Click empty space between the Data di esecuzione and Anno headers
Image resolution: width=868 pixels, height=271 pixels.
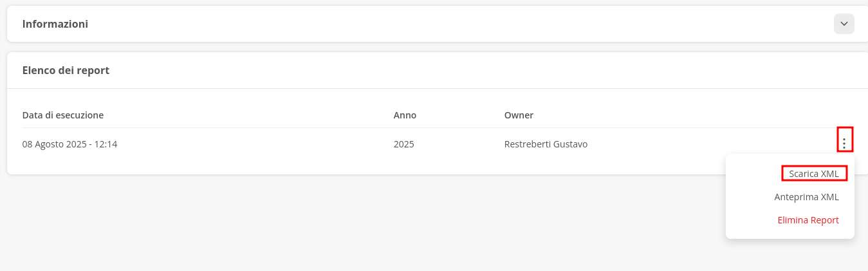point(257,115)
